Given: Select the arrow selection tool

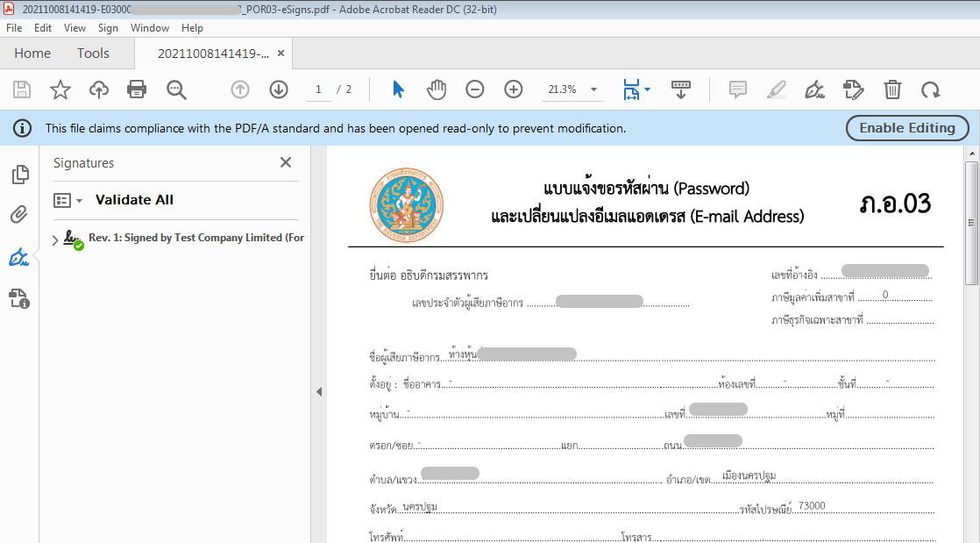Looking at the screenshot, I should pos(398,89).
